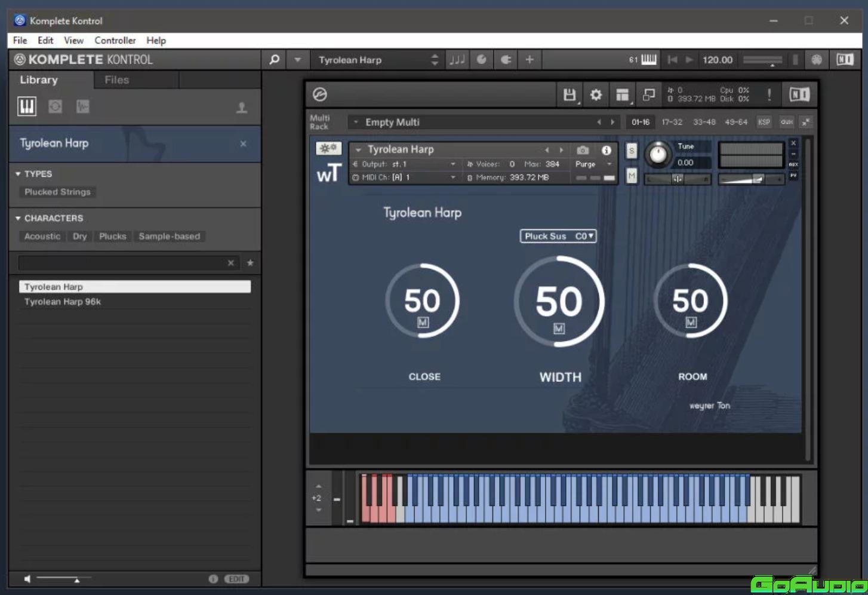
Task: Open the Empty Multi dropdown
Action: [x=356, y=122]
